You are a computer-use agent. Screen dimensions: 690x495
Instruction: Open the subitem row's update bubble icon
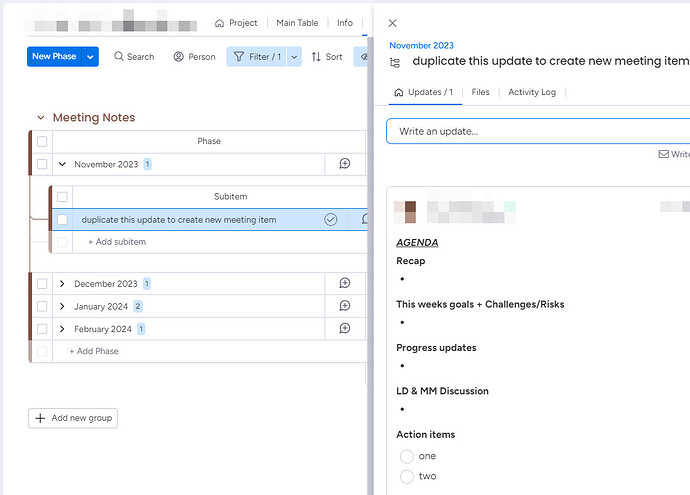[x=364, y=219]
